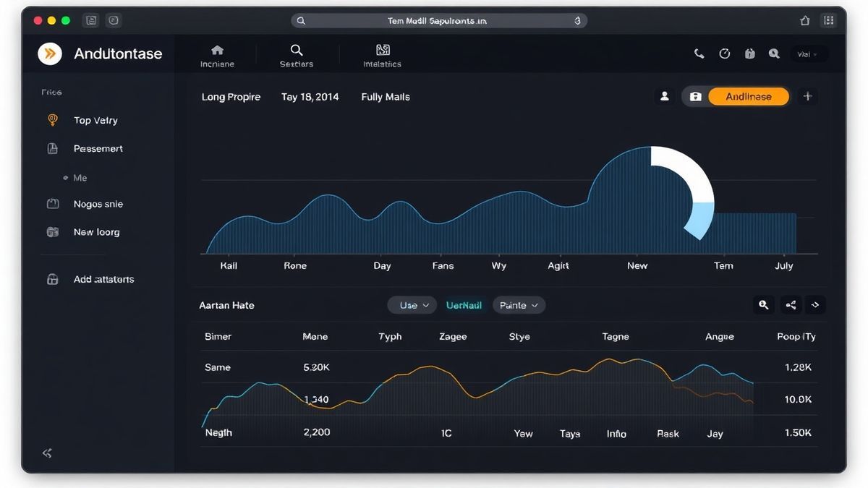This screenshot has height=488, width=868.
Task: Click the address bar search icon
Action: tap(301, 21)
